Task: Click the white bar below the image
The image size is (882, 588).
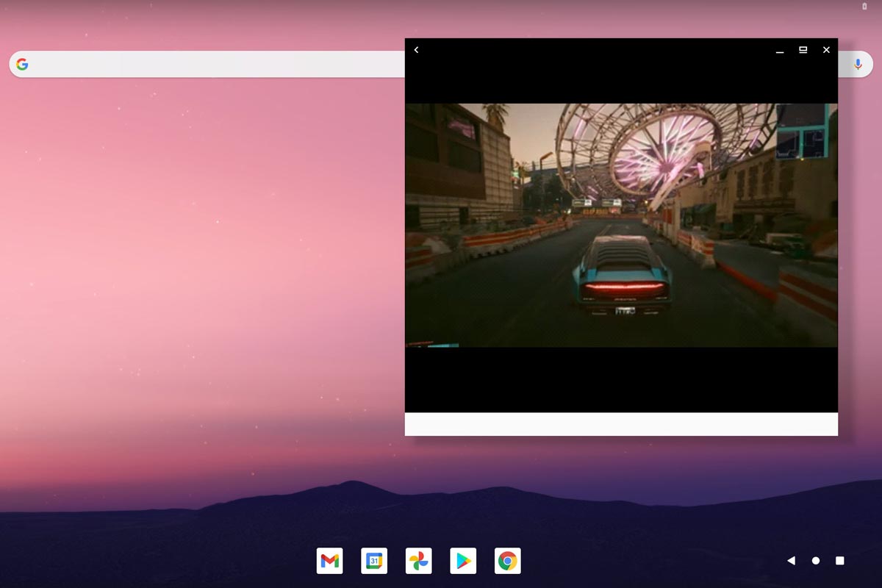Action: click(x=621, y=424)
